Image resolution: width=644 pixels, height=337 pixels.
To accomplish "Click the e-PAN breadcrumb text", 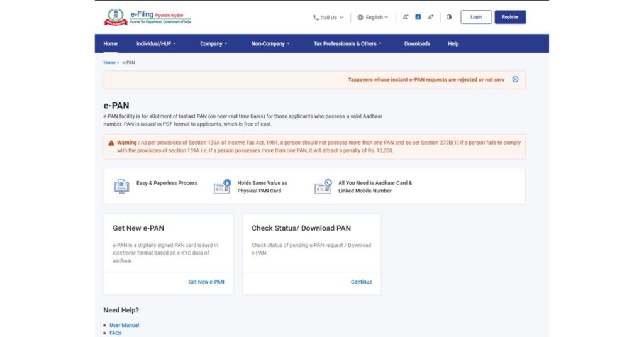I will tap(128, 62).
